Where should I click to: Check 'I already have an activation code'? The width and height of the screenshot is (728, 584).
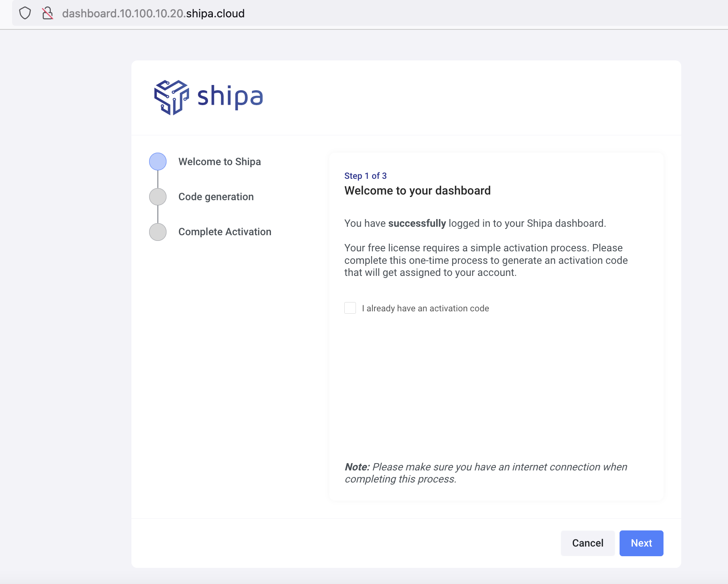pyautogui.click(x=350, y=308)
